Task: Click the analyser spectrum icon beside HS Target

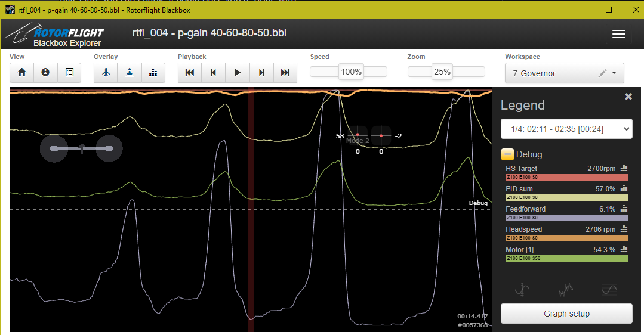Action: coord(624,169)
